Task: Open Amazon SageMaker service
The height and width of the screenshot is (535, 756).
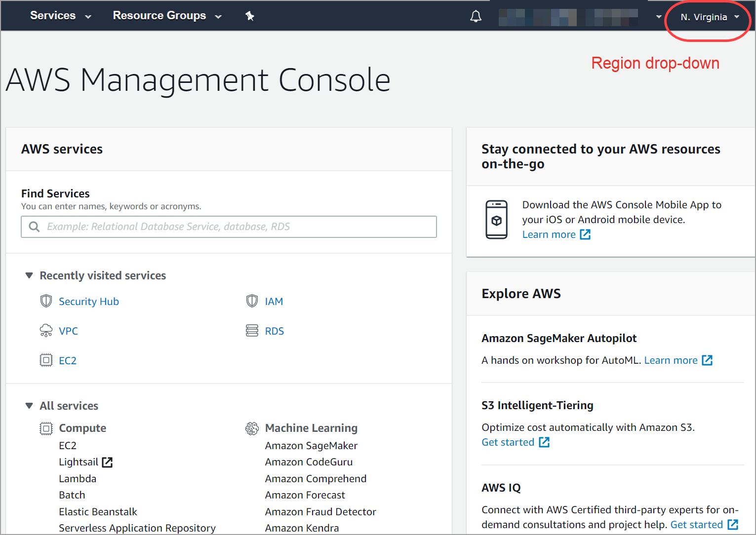Action: click(x=311, y=446)
